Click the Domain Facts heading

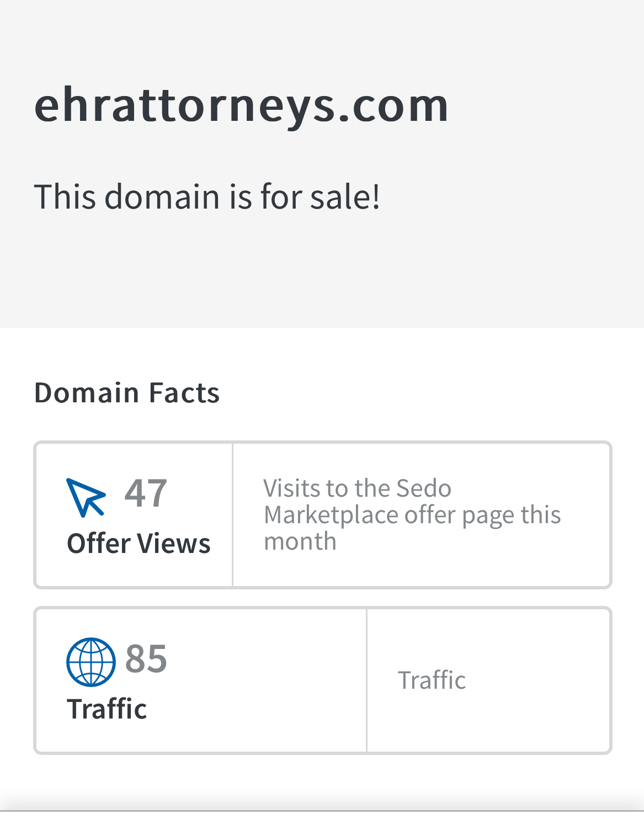click(x=127, y=393)
